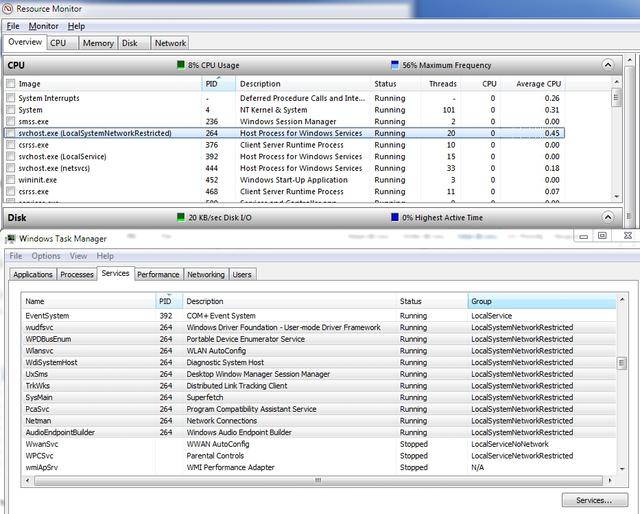Viewport: 640px width, 514px height.
Task: Close the Windows Task Manager window
Action: (x=625, y=236)
